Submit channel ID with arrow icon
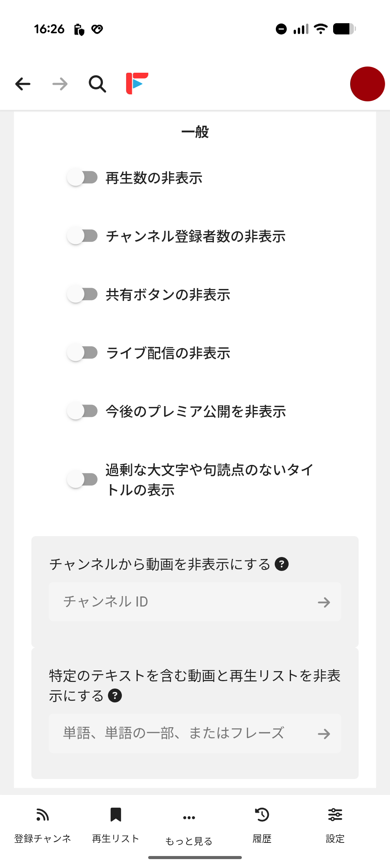This screenshot has height=868, width=390. tap(324, 602)
